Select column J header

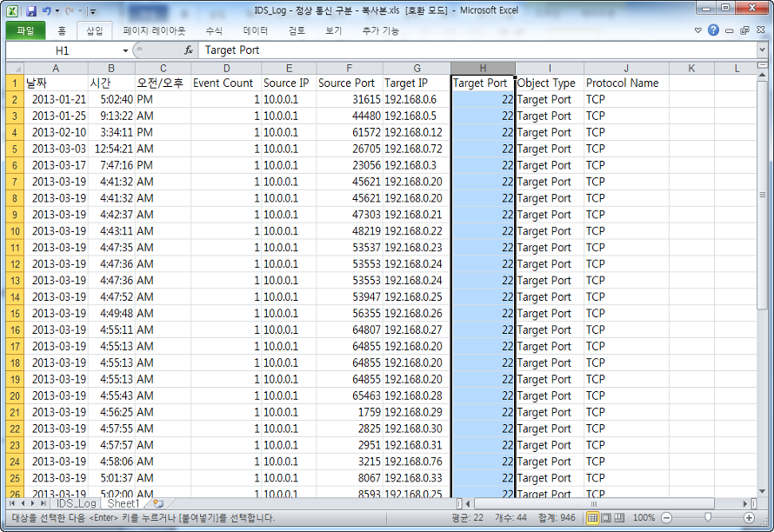pyautogui.click(x=626, y=68)
